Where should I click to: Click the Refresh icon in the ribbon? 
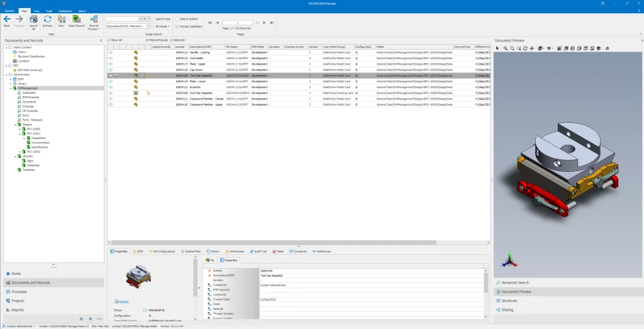(48, 20)
